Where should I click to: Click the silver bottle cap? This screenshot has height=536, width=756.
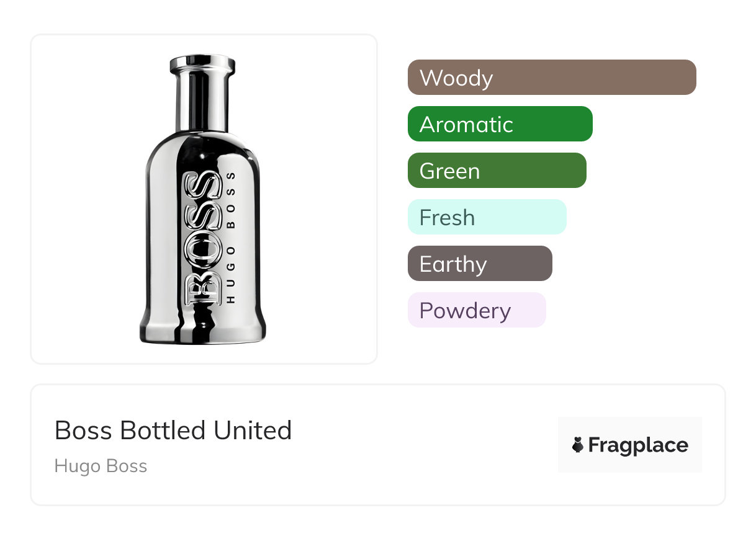coord(202,64)
